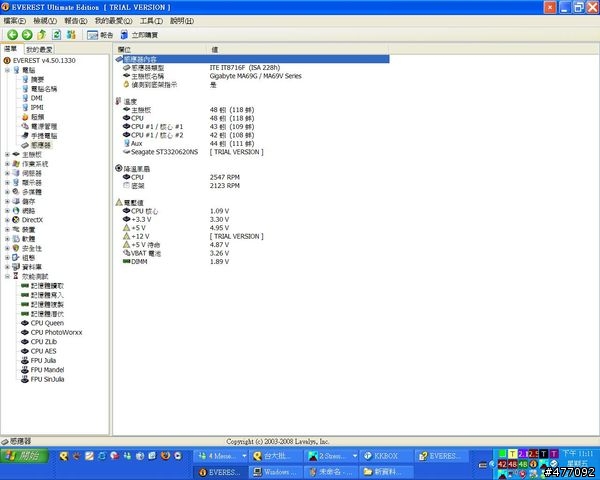Collapse the 電腦 computer tree node

tap(7, 70)
